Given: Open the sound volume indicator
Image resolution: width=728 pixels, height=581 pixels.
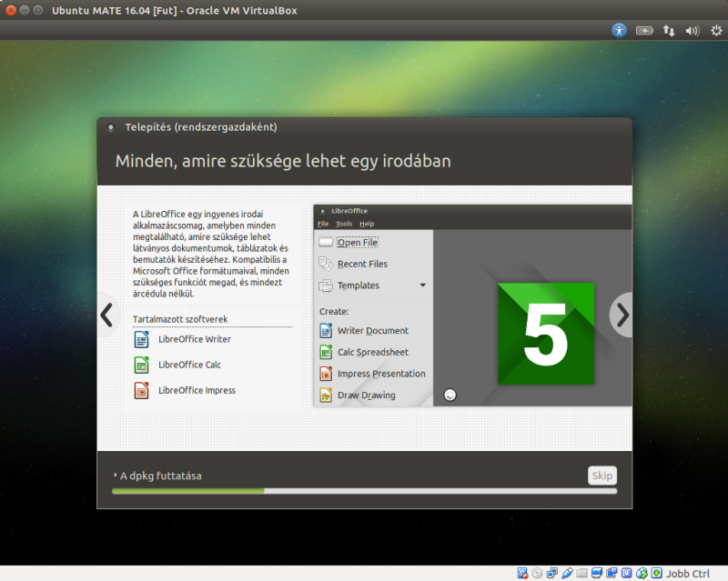Looking at the screenshot, I should pyautogui.click(x=693, y=31).
